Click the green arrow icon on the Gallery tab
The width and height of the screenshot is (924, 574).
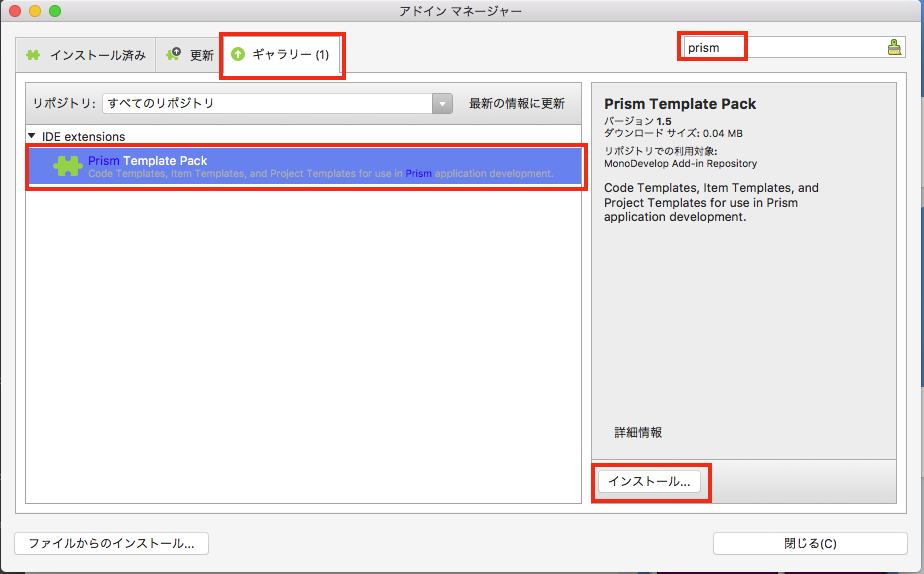click(237, 54)
